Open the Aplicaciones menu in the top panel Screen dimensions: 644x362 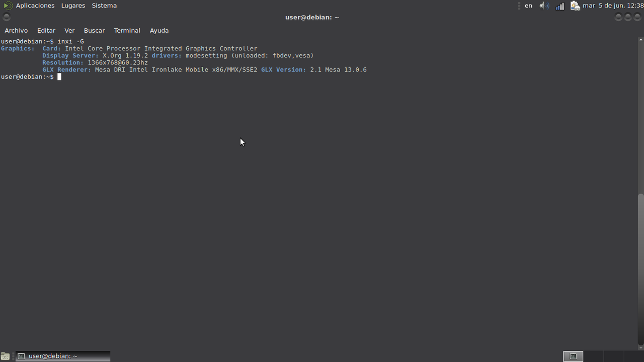[35, 6]
